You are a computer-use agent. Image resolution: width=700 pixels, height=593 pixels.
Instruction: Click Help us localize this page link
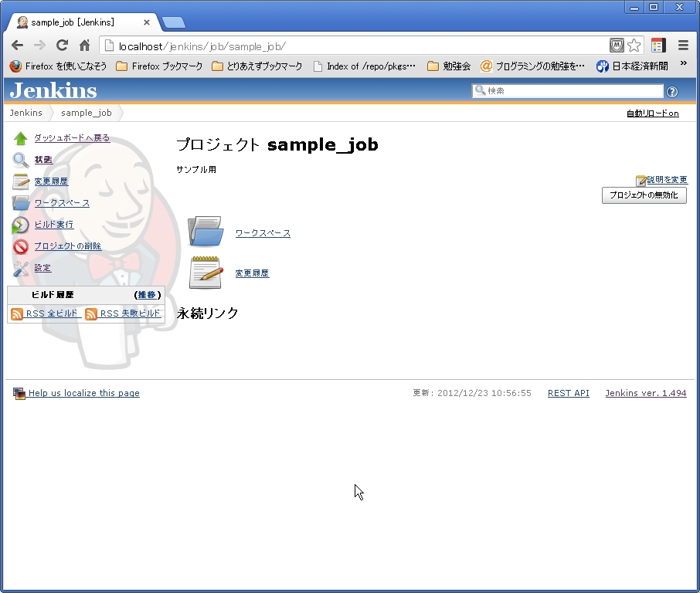click(84, 393)
